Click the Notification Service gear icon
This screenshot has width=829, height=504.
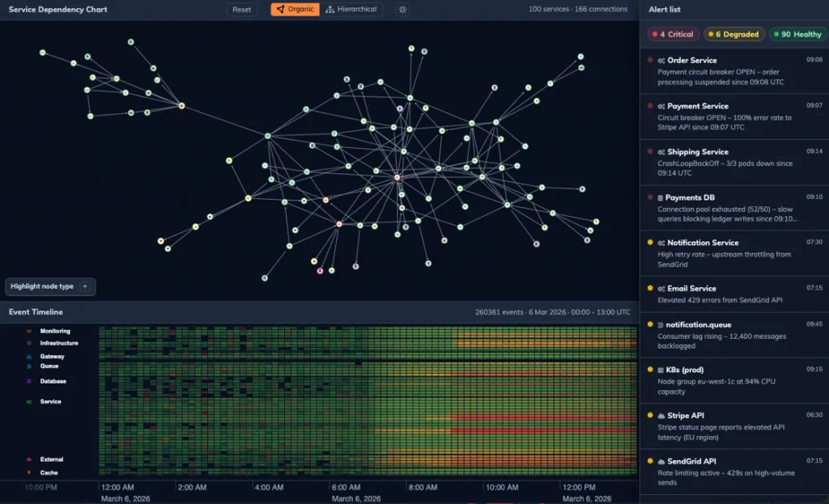661,243
